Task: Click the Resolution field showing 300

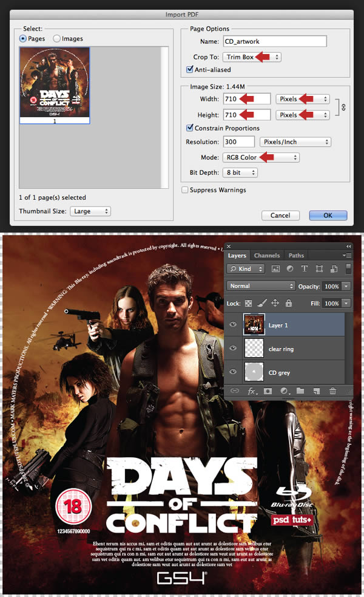Action: [x=239, y=142]
